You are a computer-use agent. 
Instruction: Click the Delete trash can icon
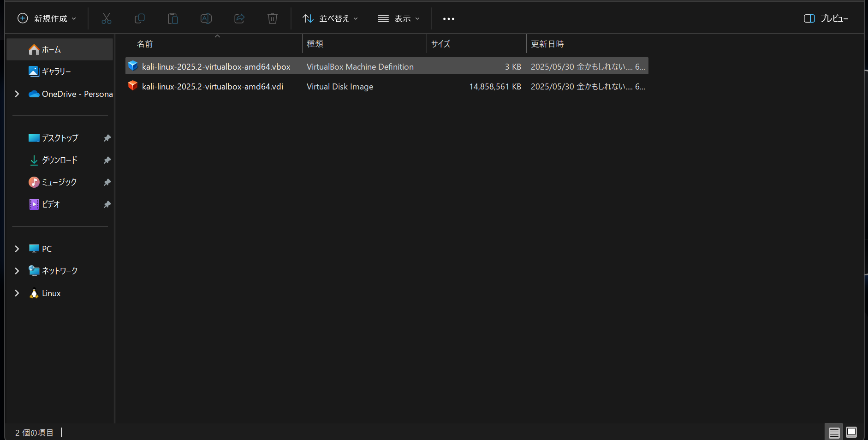273,18
